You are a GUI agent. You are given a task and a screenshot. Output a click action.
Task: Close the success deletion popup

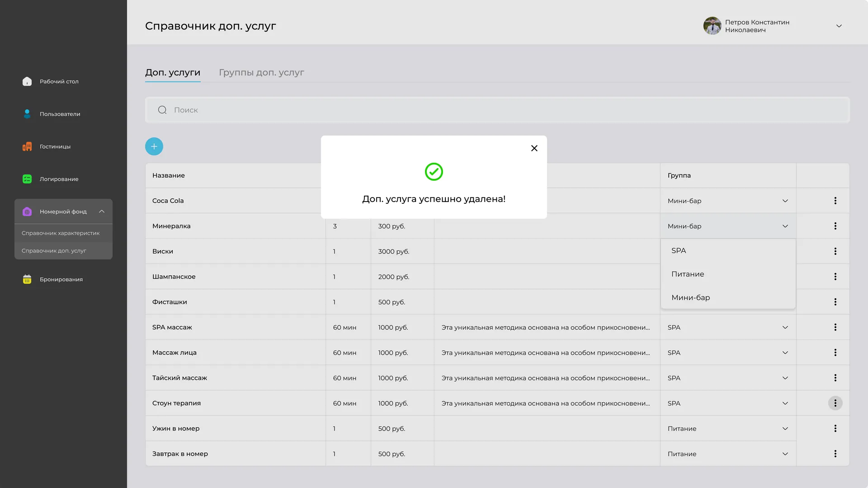tap(534, 148)
